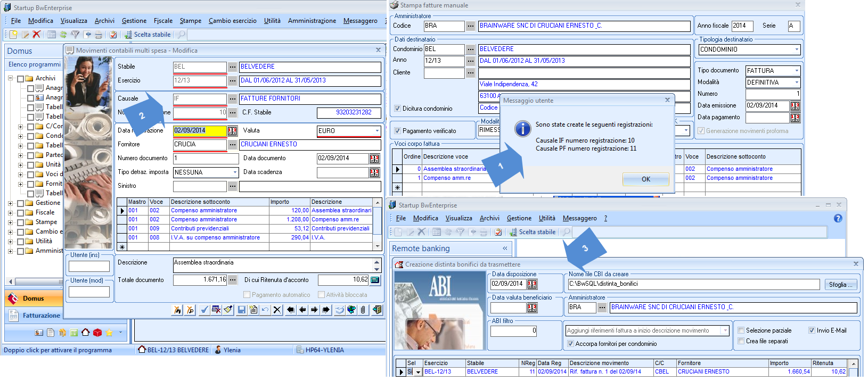Toggle Invio E-Mail checkbox

click(812, 330)
